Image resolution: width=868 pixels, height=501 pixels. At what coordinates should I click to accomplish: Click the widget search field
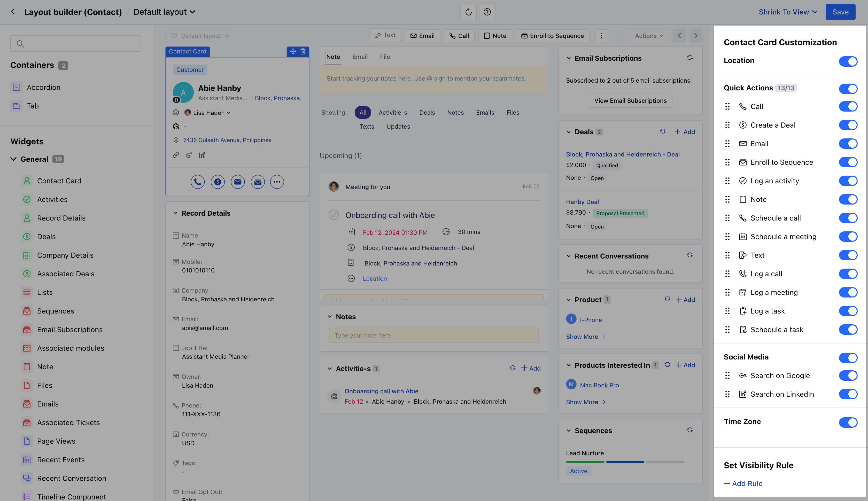76,44
